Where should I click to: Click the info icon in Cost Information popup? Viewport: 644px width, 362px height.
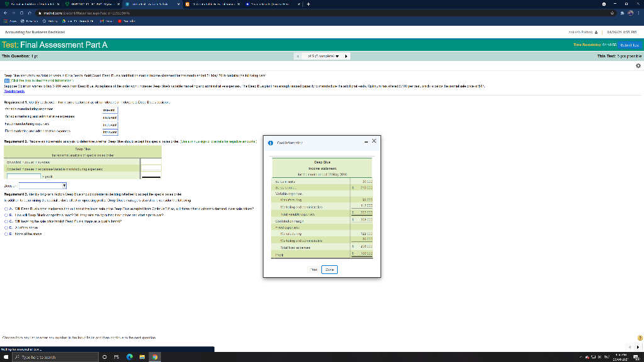270,143
